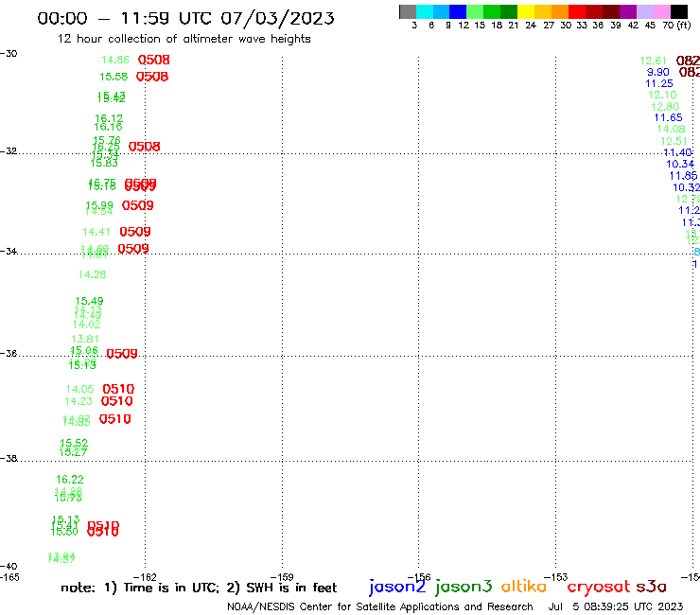Click the wave height value 14.08
This screenshot has width=700, height=615.
coord(671,129)
